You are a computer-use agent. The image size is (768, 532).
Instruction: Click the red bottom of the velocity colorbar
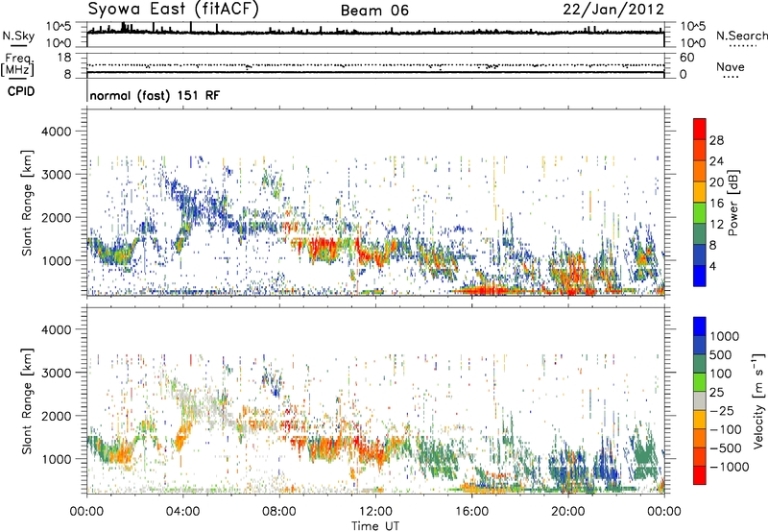point(700,475)
